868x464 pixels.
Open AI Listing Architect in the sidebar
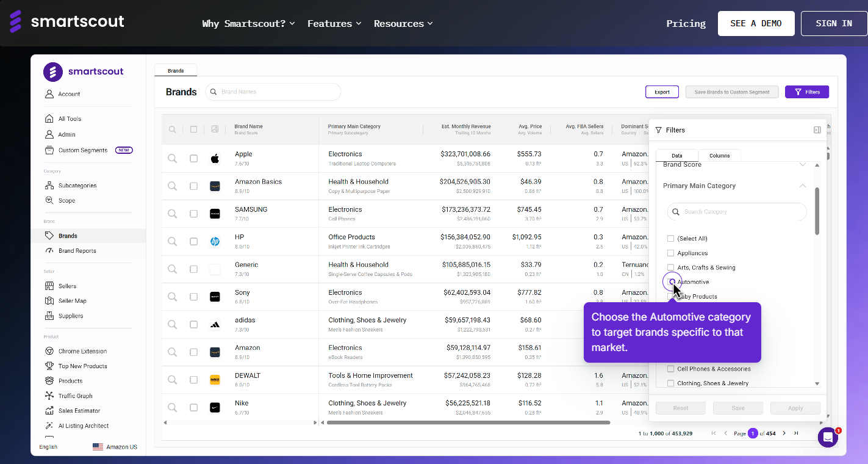coord(83,426)
